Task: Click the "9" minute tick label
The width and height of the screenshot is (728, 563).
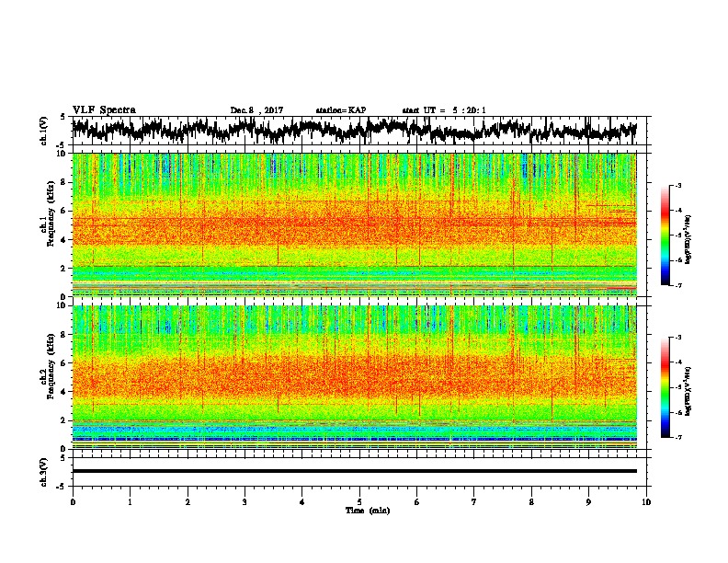Action: [588, 502]
